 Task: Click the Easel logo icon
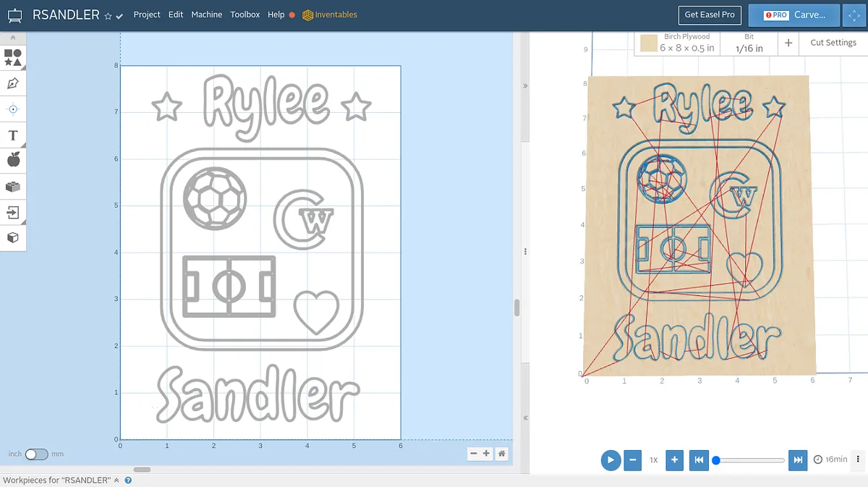click(x=15, y=14)
